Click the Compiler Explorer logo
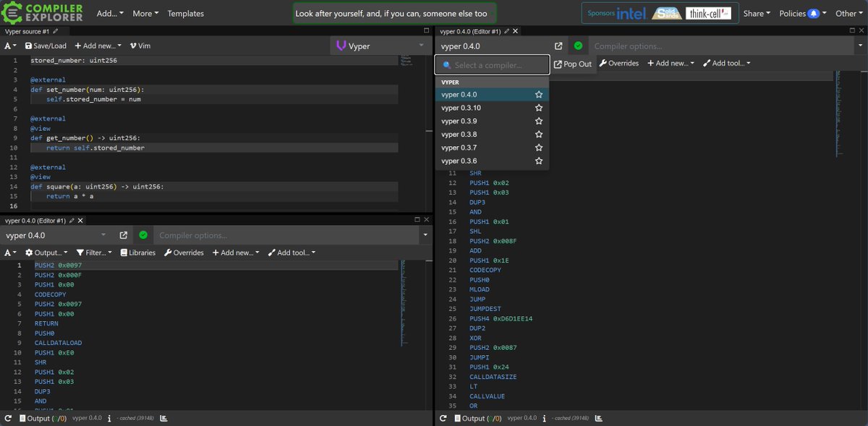 (43, 12)
